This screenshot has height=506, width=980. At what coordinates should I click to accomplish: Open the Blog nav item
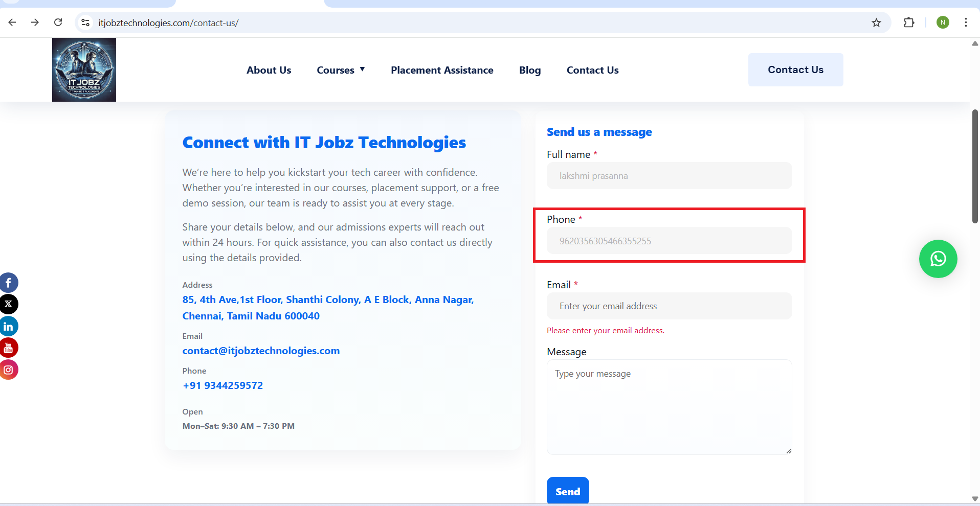point(529,70)
